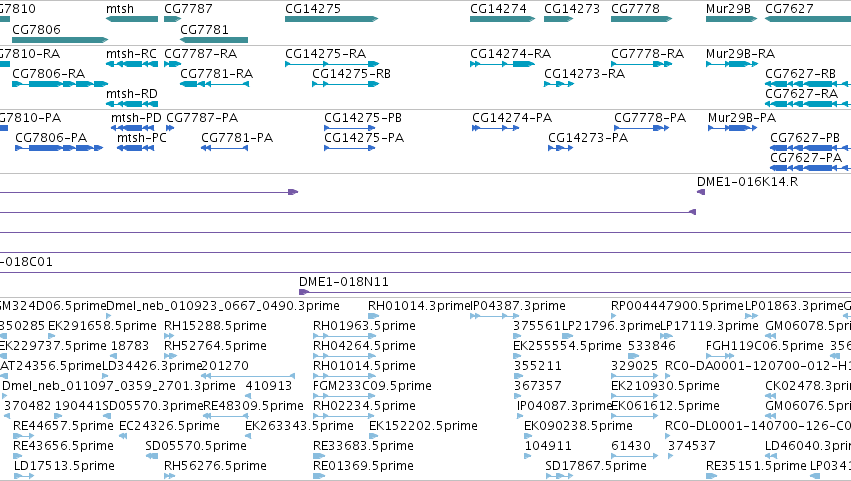Screen dimensions: 851x481
Task: Select EST RH02234.5prime label
Action: [x=364, y=406]
